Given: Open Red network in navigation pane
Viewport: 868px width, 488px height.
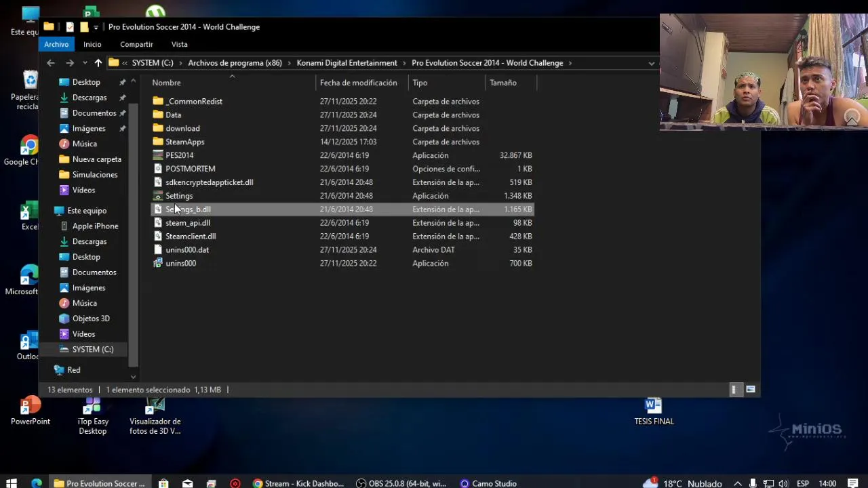Looking at the screenshot, I should (x=73, y=370).
